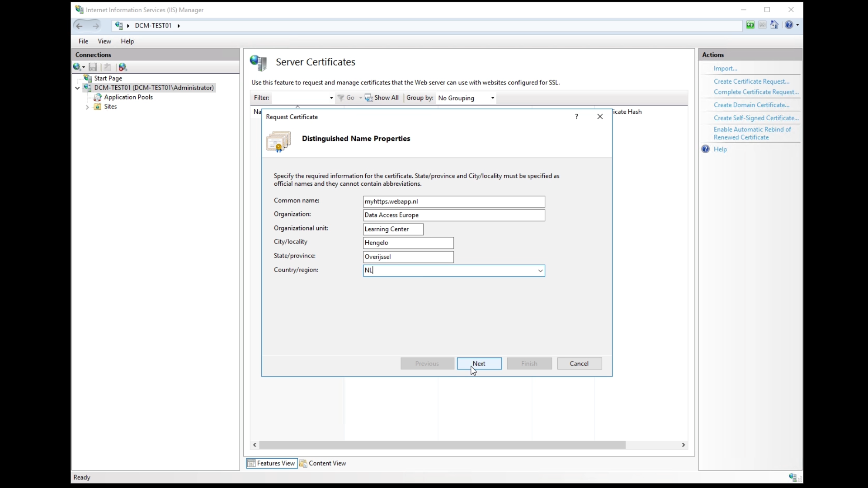Collapse the DCM-TEST01 server node
Screen dimensions: 868x488
[x=78, y=88]
